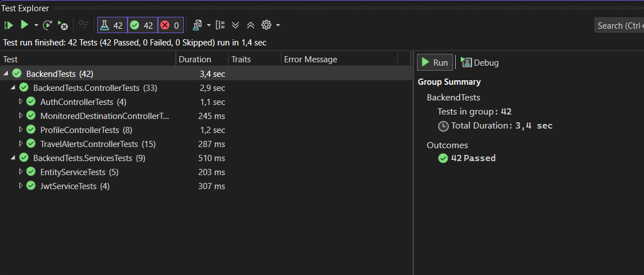Open the playlist flask icon
The width and height of the screenshot is (644, 275).
(x=198, y=25)
